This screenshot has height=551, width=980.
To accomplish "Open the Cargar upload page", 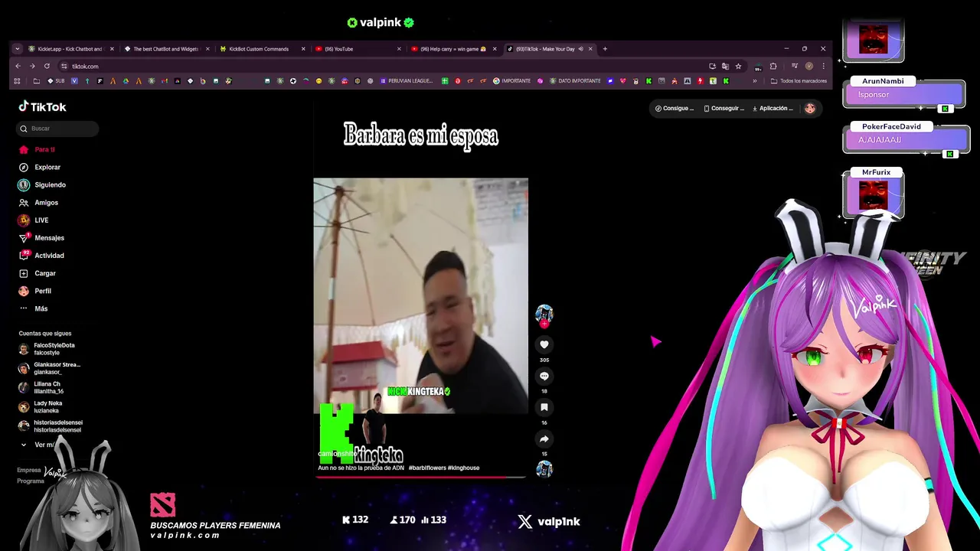I will coord(38,272).
